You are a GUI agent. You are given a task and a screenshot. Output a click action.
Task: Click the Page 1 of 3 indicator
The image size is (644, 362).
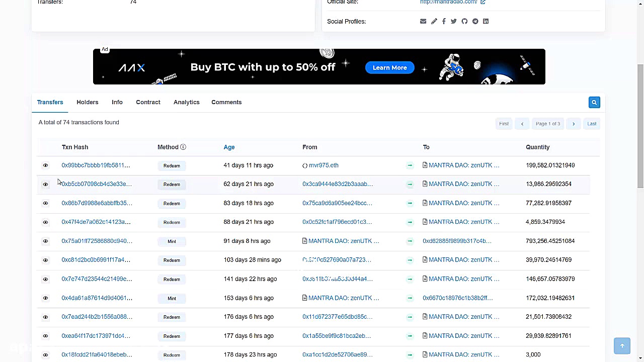coord(548,124)
